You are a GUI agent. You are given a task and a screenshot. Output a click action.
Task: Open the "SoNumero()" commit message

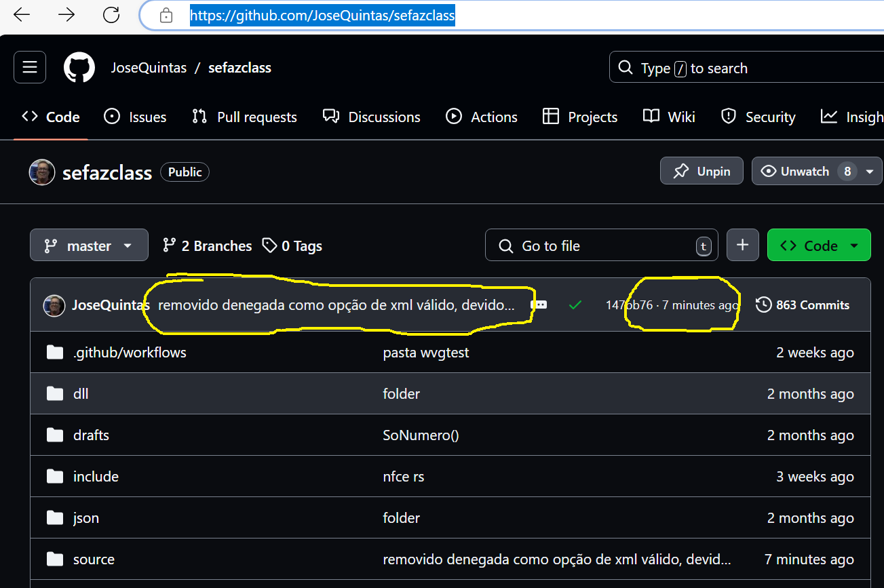pos(421,435)
